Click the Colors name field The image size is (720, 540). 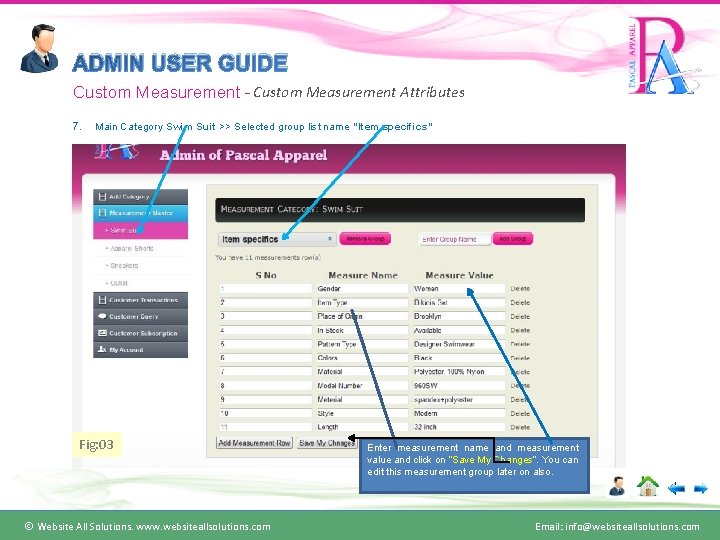361,358
